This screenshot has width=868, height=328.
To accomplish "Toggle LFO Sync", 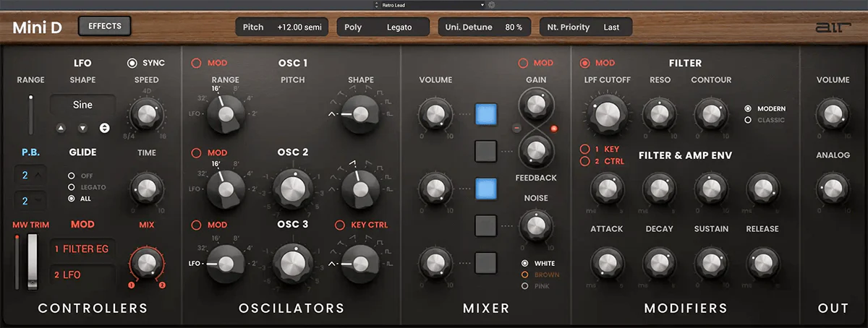I will click(x=132, y=63).
